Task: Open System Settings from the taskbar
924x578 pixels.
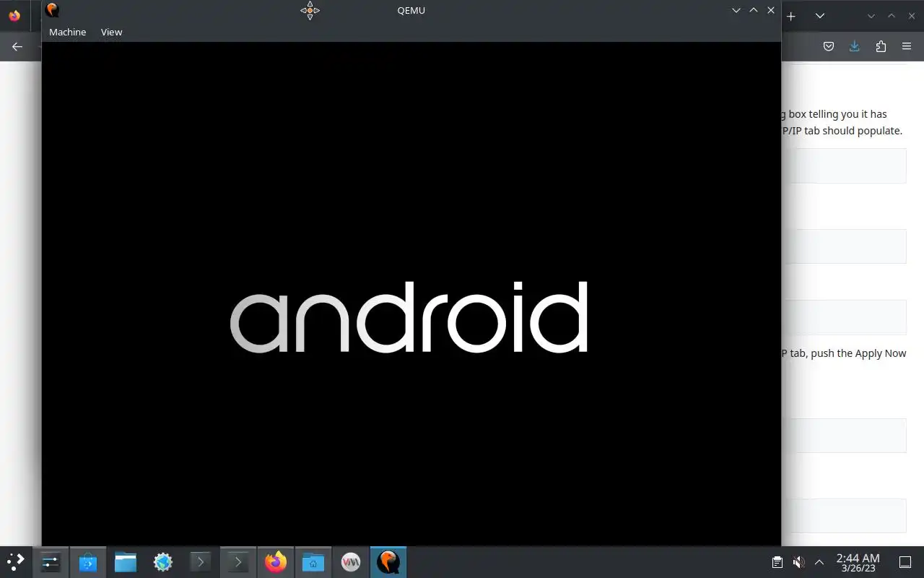Action: (x=51, y=561)
